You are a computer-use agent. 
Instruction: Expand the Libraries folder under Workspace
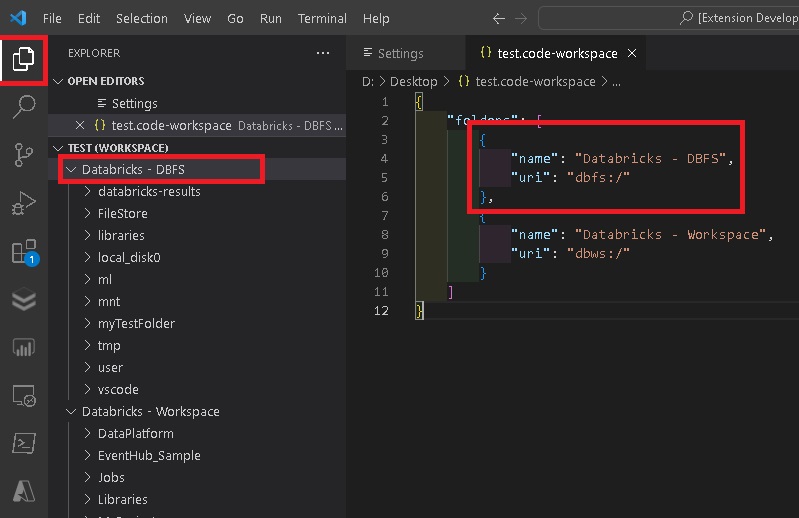tap(88, 499)
